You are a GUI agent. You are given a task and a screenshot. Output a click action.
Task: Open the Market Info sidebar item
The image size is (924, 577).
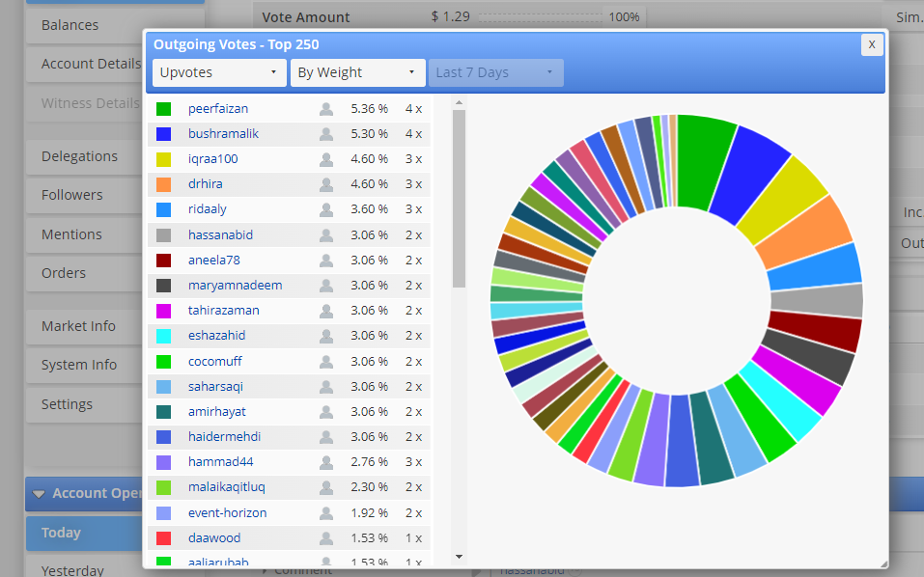coord(85,326)
